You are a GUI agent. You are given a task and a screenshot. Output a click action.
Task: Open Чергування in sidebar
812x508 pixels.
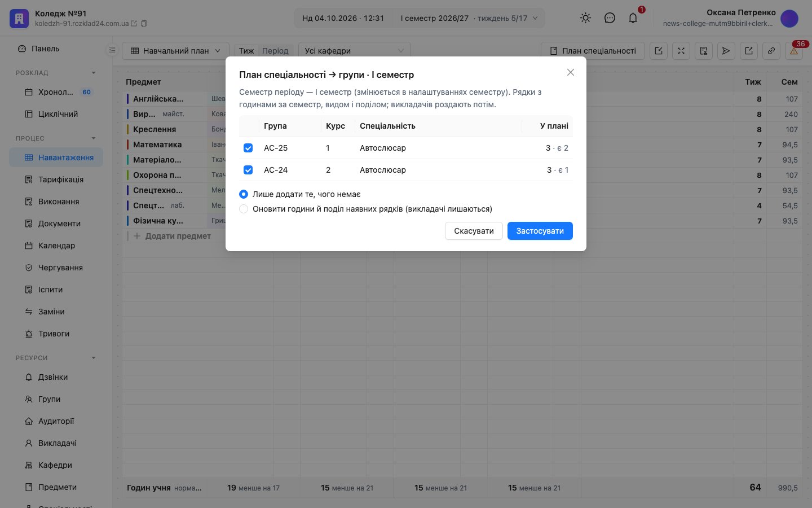pos(56,268)
